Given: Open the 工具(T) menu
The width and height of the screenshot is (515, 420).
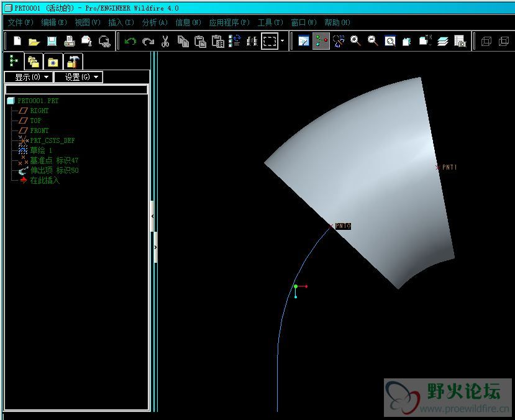Looking at the screenshot, I should 270,22.
